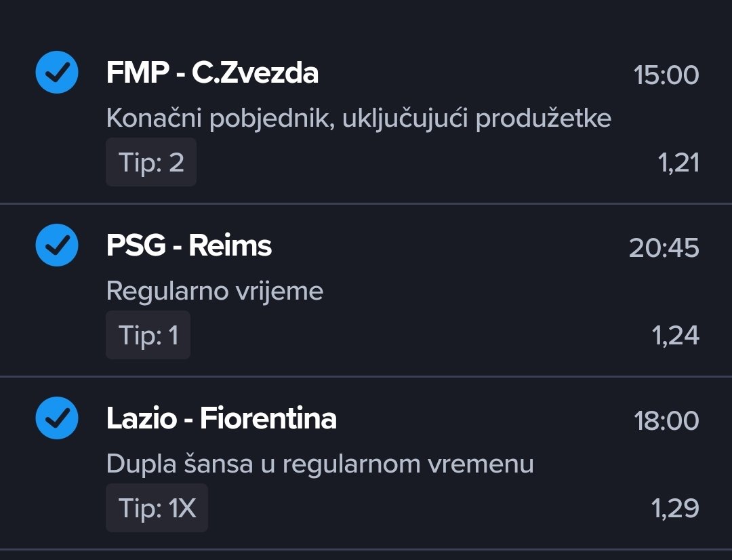Screen dimensions: 732x560
Task: Click the divider line below the PSG row
Action: [366, 376]
